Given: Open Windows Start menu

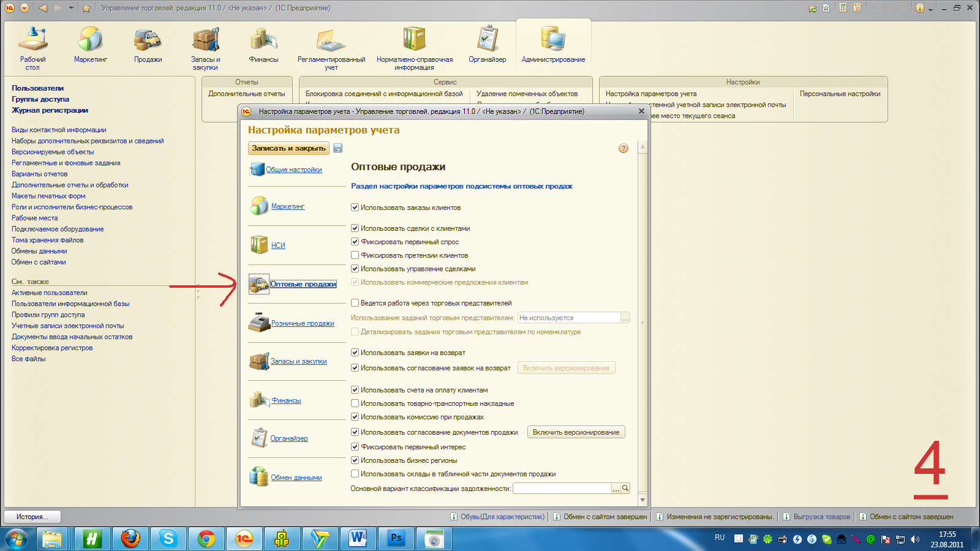Looking at the screenshot, I should coord(17,539).
